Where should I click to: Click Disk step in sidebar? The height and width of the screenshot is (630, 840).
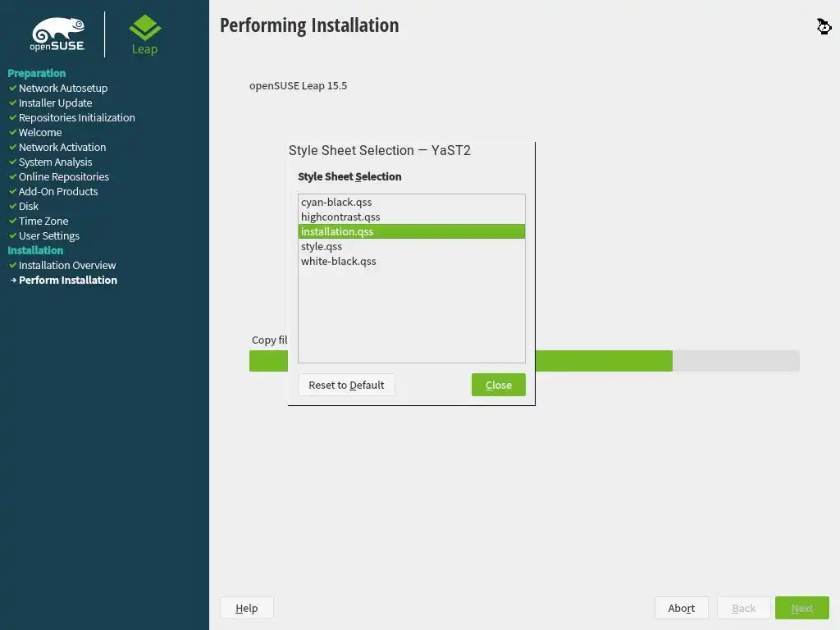pyautogui.click(x=29, y=206)
